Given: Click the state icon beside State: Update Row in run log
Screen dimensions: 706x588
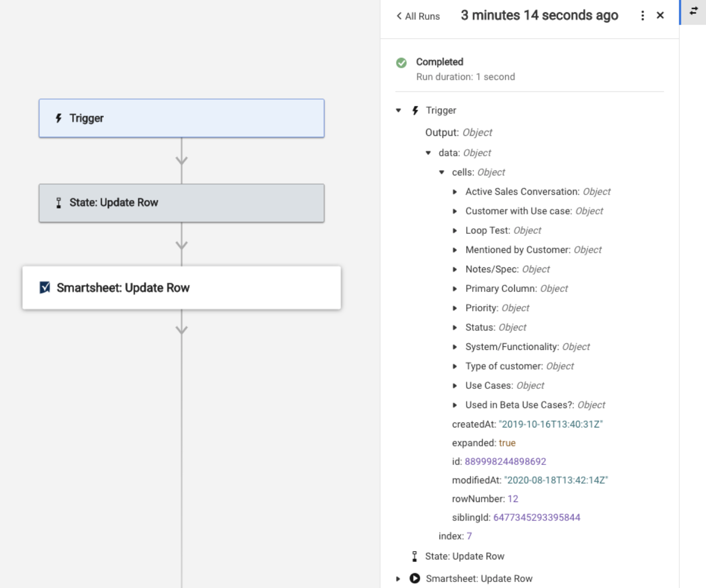Looking at the screenshot, I should coord(414,556).
